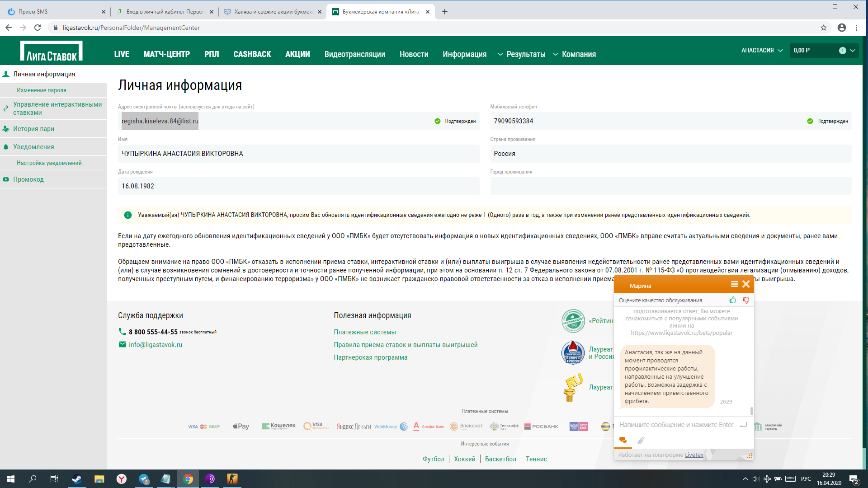Open Видеотрансляции in the top menu
This screenshot has width=868, height=488.
355,54
